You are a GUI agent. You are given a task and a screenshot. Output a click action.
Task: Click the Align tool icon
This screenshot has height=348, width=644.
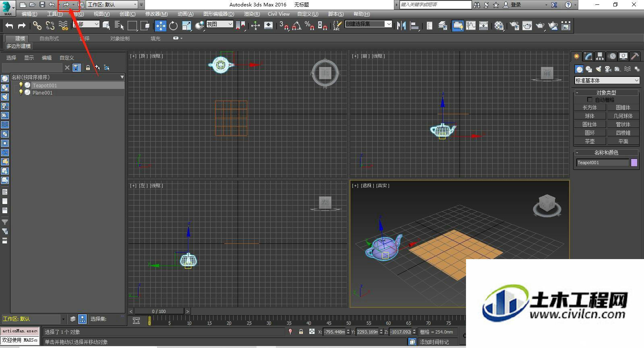point(414,26)
